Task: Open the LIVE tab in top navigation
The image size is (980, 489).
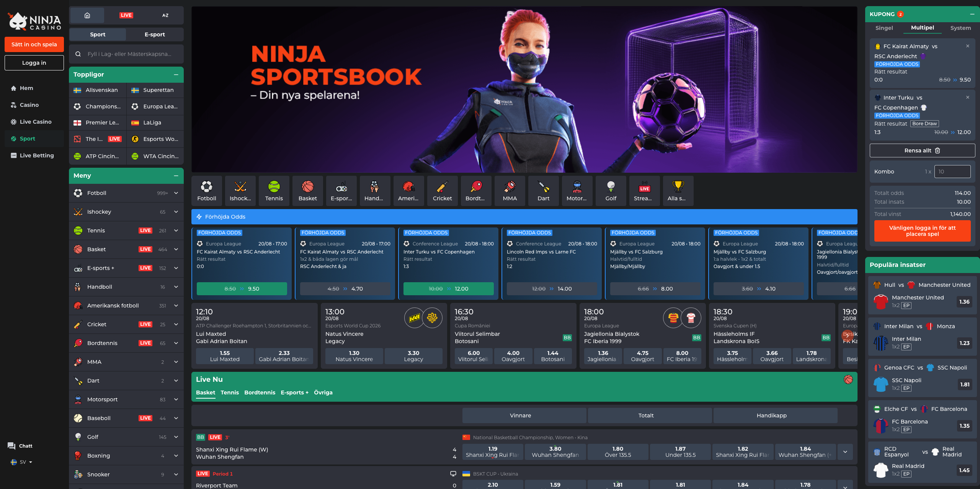Action: tap(126, 15)
